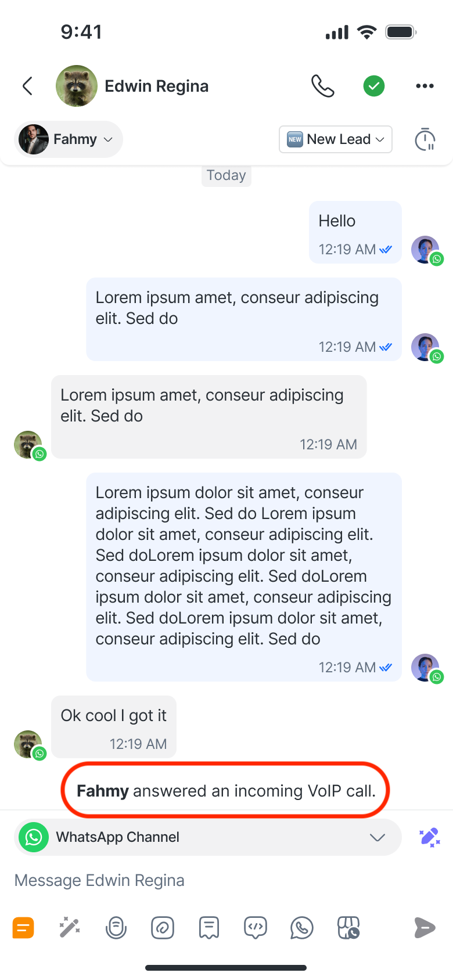Toggle the orange message mode button

23,928
